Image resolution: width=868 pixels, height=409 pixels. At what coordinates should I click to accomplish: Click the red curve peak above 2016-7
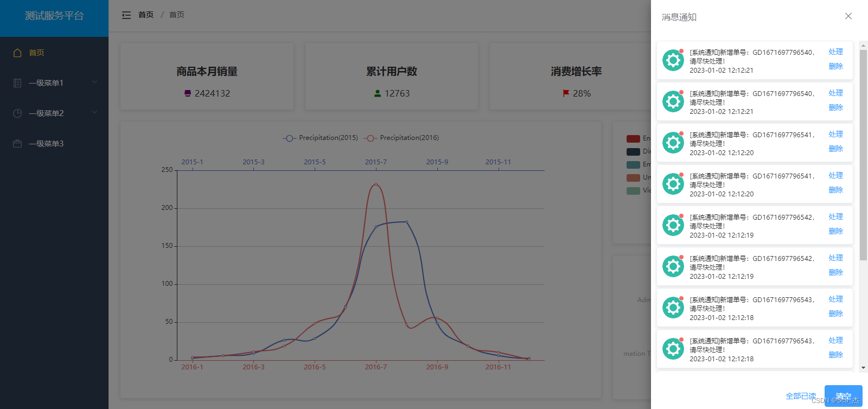point(376,184)
